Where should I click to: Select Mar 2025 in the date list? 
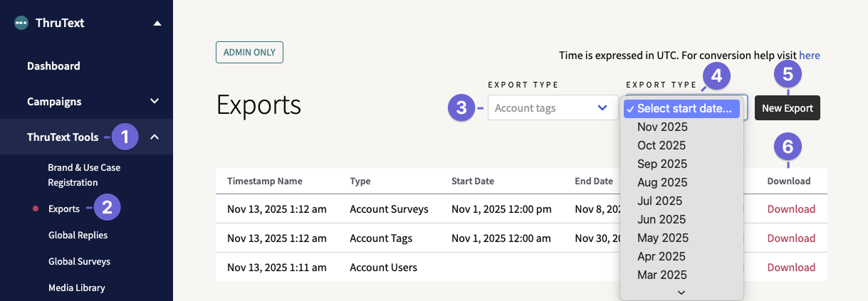click(662, 275)
